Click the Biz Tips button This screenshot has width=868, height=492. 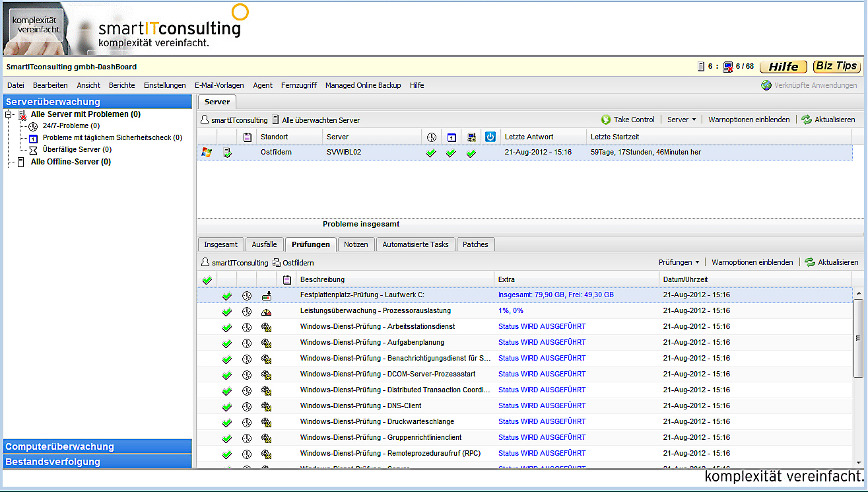point(836,66)
